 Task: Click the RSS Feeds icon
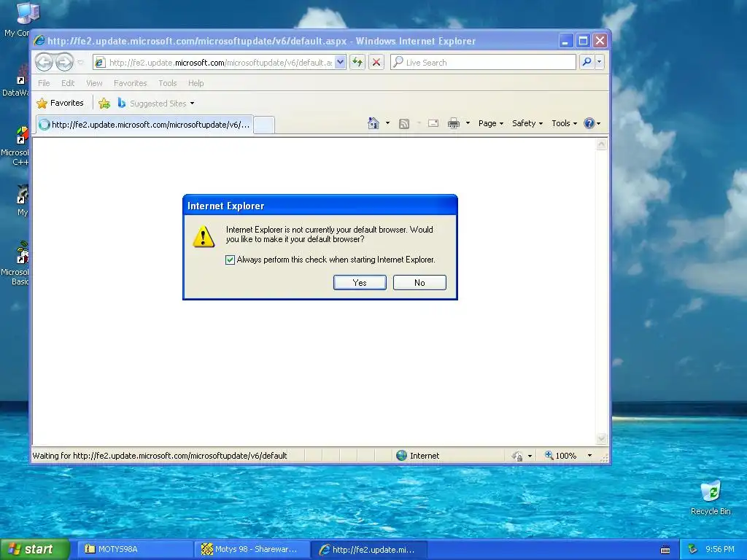click(404, 124)
